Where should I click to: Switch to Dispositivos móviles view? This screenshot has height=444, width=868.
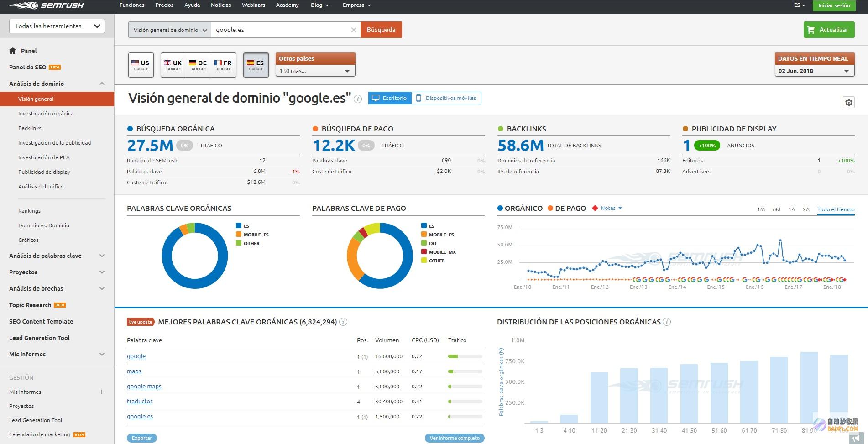coord(446,98)
